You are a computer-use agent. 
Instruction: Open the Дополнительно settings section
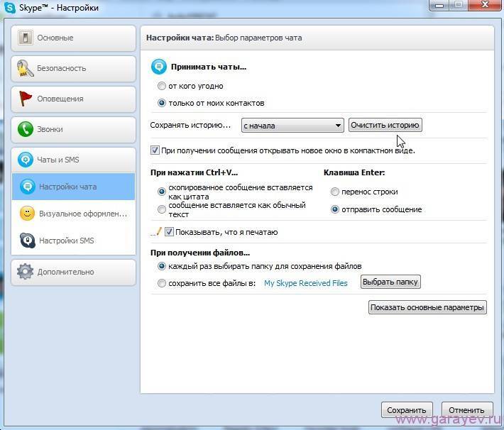tap(73, 272)
